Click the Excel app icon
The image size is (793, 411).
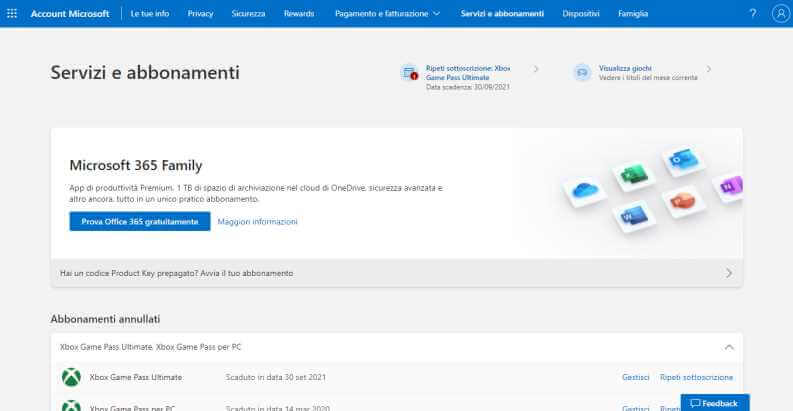[634, 175]
